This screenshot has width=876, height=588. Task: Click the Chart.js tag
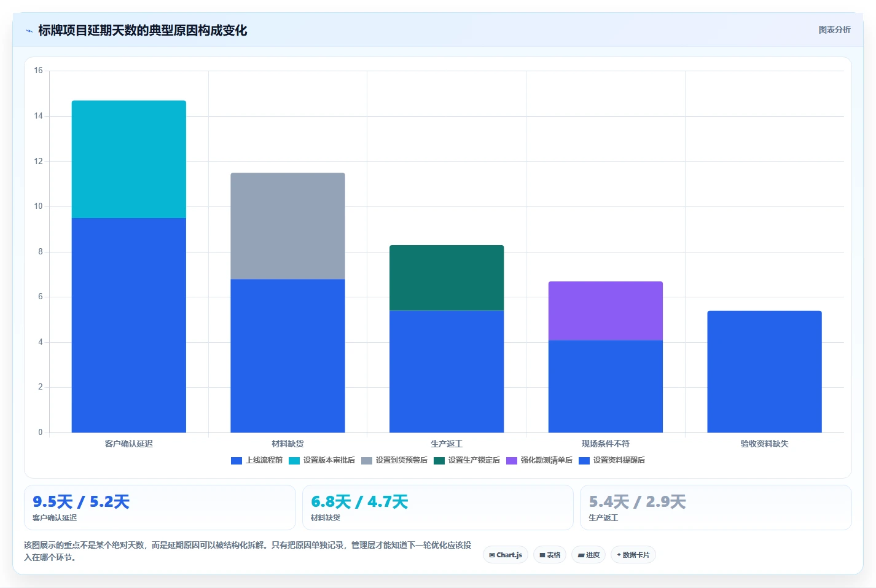[506, 555]
